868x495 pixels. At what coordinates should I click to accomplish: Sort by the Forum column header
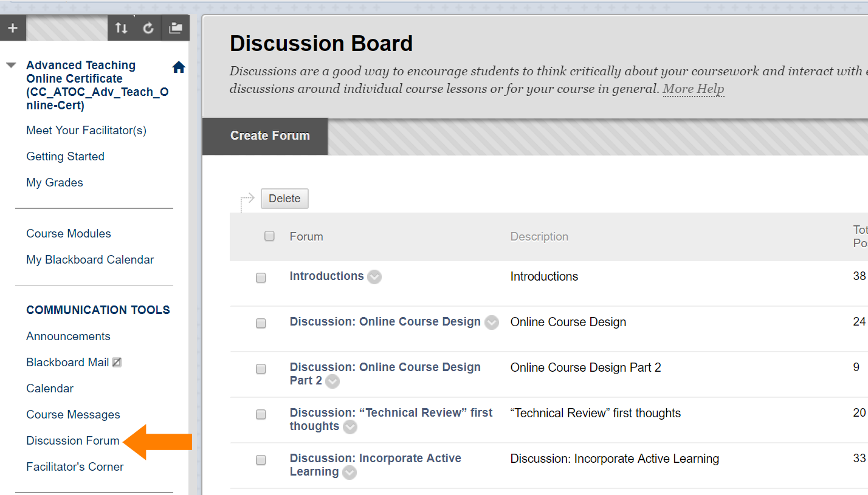pos(306,237)
